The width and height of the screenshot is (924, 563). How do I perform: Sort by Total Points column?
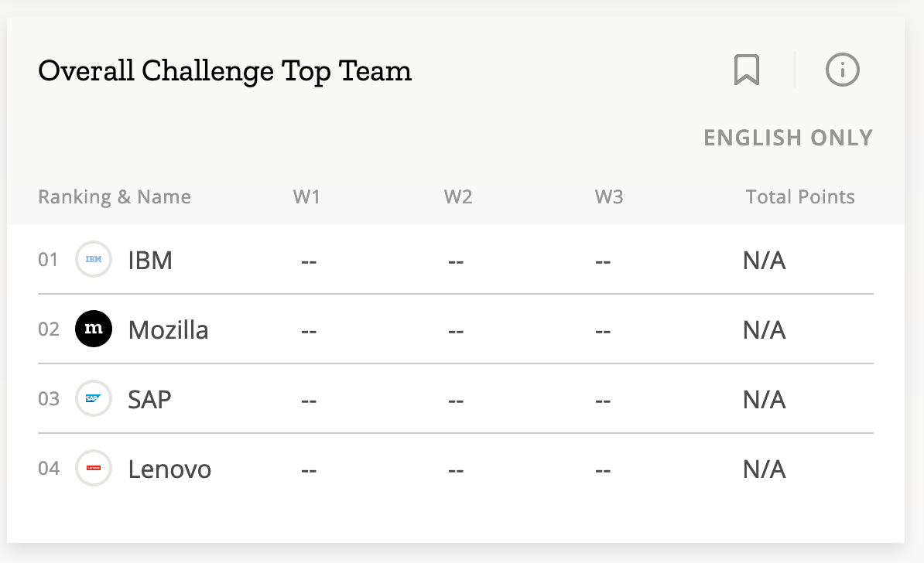tap(799, 196)
